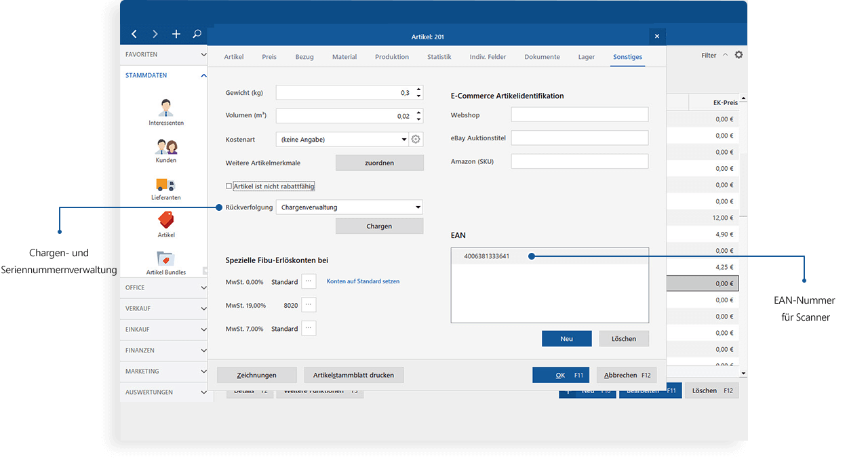The height and width of the screenshot is (463, 868).
Task: Switch to the Bezug tab
Action: coord(304,57)
